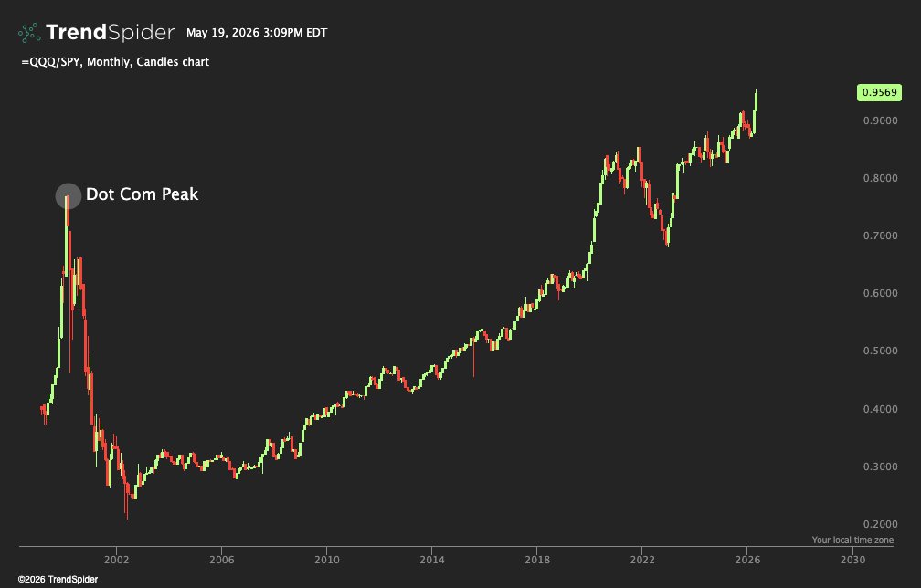The width and height of the screenshot is (921, 588).
Task: Click the 2010 year label on time axis
Action: click(x=326, y=560)
